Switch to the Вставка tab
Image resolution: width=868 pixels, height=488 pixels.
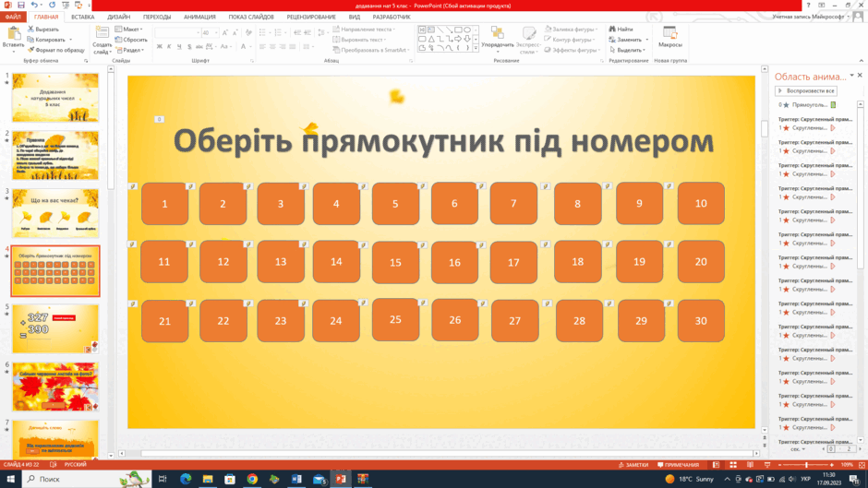tap(82, 18)
